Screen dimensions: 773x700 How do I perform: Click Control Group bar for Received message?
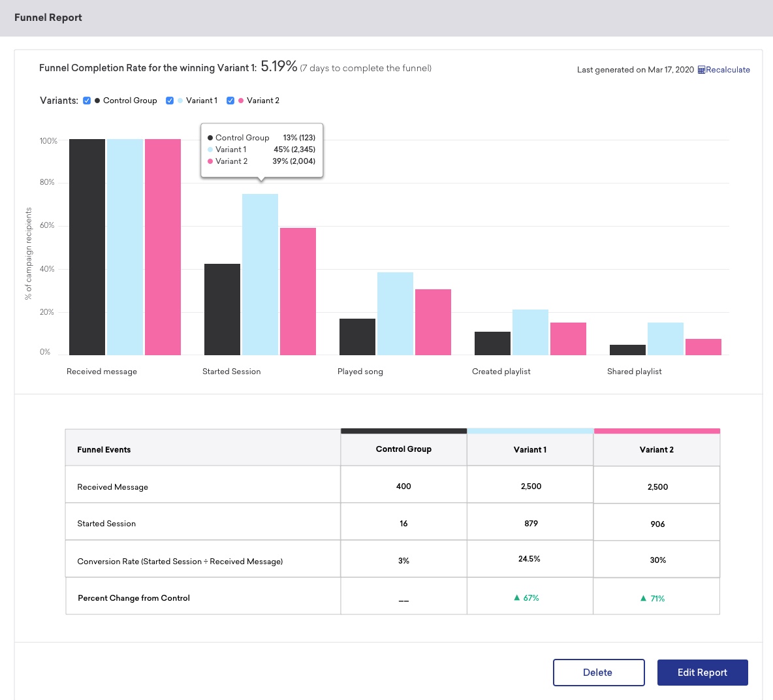(x=87, y=247)
